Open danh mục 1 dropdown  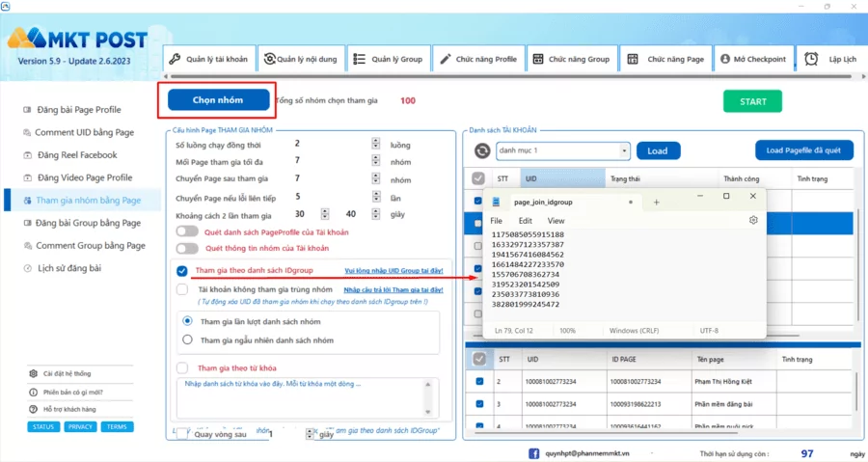(563, 150)
